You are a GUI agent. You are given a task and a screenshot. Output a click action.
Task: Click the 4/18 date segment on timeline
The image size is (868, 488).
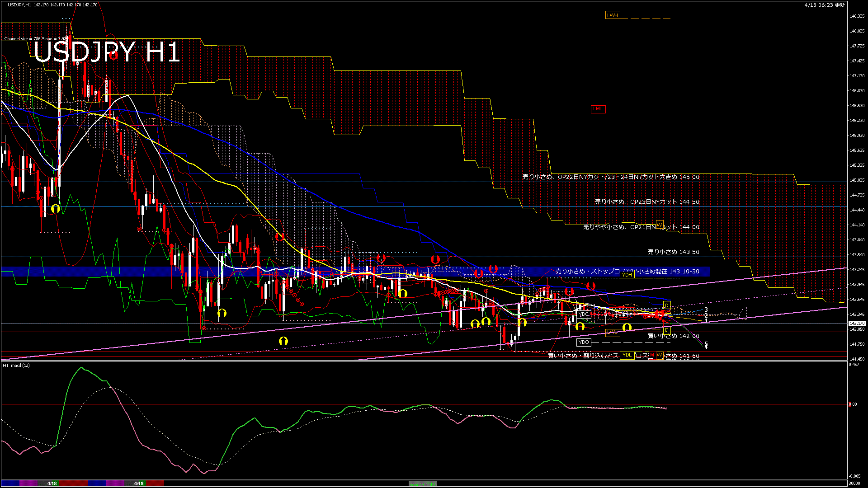click(x=52, y=483)
